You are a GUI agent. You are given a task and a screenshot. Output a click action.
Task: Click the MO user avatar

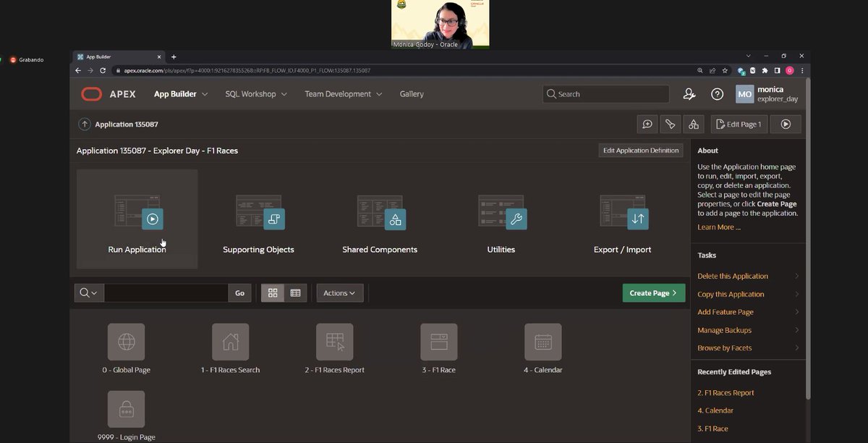(745, 94)
